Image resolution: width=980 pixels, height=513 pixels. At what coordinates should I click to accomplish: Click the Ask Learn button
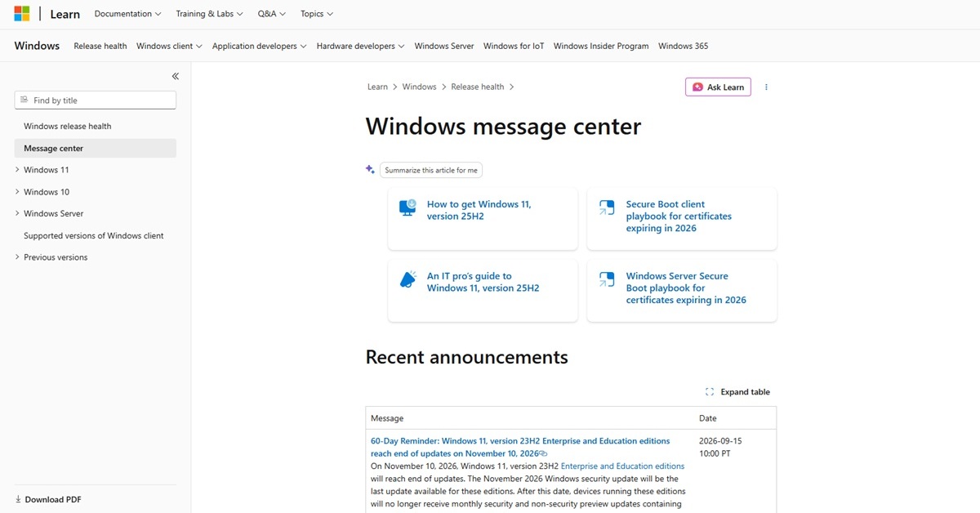pos(719,87)
